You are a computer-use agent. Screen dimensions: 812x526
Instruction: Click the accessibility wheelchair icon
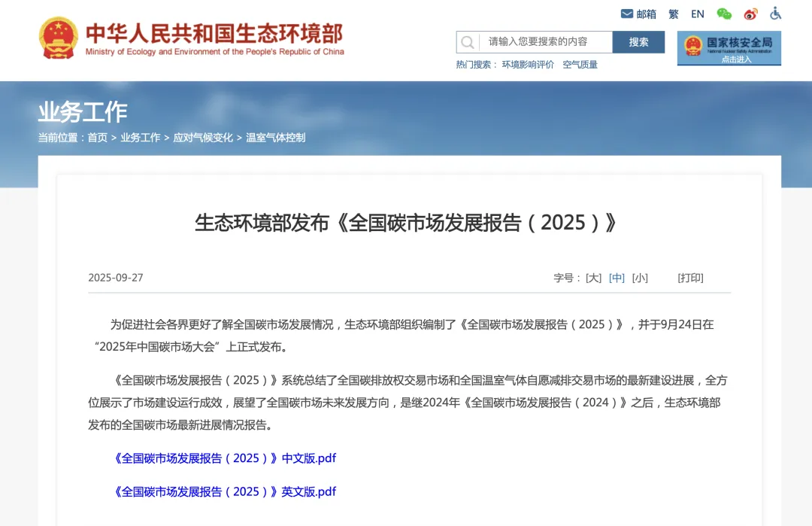click(776, 14)
